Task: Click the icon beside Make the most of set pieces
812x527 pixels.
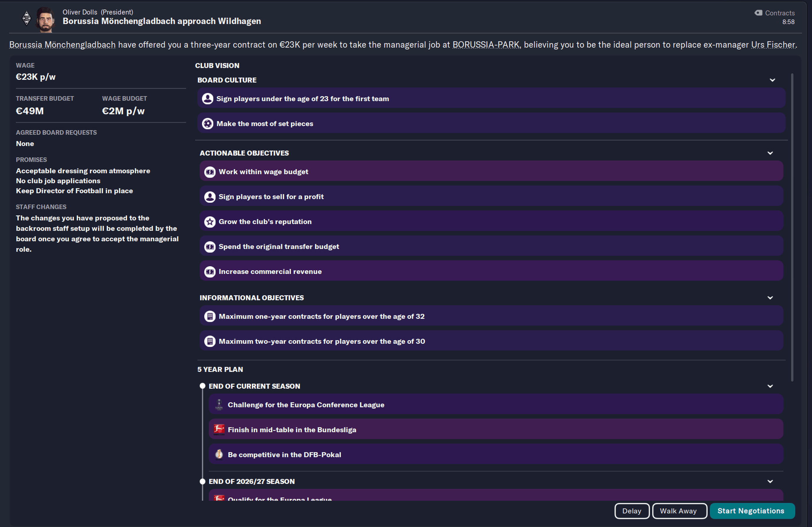Action: [208, 123]
